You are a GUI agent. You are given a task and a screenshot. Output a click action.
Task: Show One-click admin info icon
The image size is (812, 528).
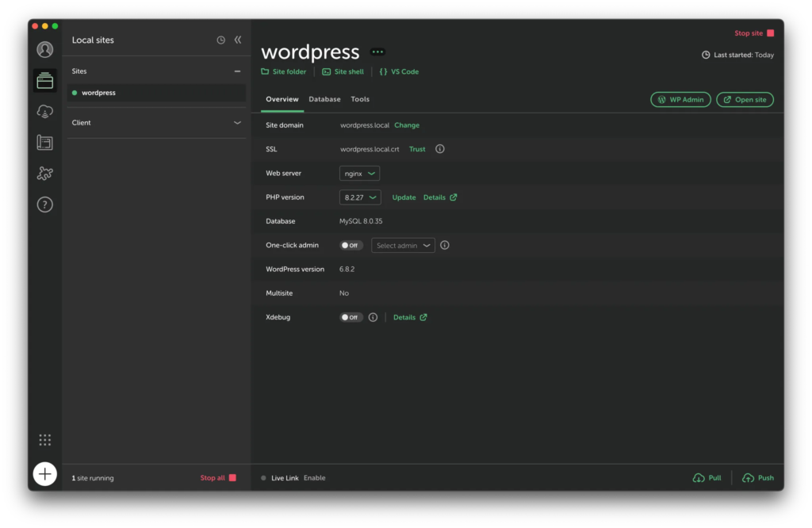point(445,245)
